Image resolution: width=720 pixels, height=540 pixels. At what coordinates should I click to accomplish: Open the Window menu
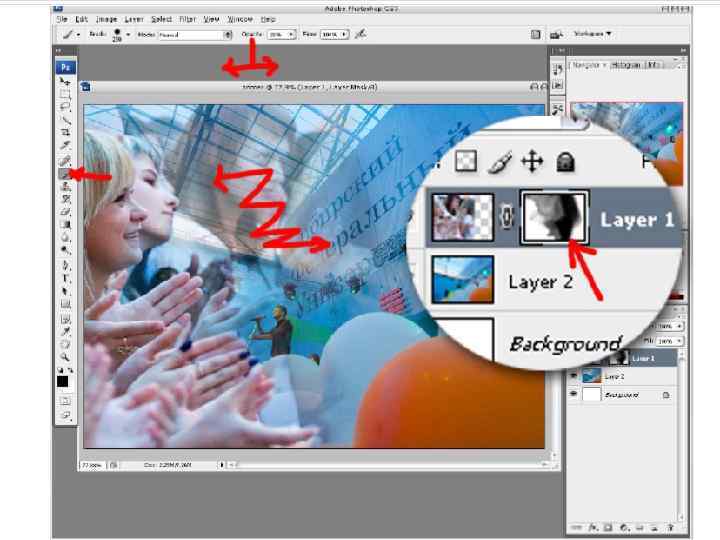240,19
